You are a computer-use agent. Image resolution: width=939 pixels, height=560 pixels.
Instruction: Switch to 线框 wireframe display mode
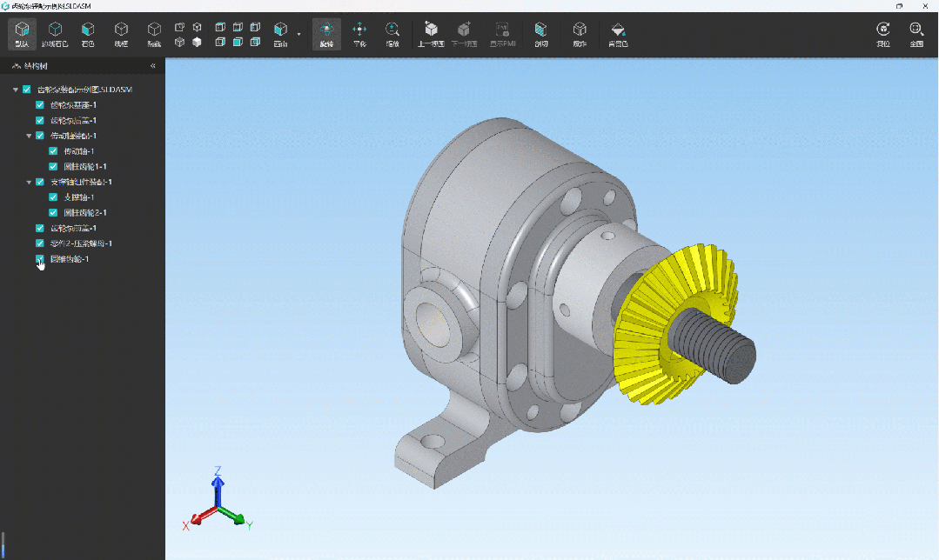pos(121,33)
